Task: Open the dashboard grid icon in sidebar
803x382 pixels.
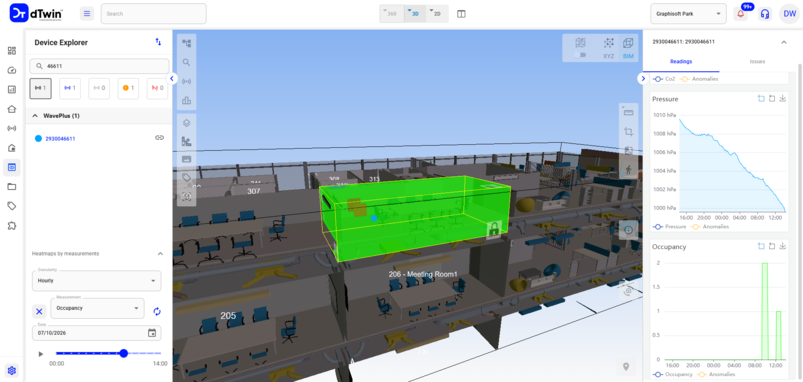Action: click(x=12, y=51)
